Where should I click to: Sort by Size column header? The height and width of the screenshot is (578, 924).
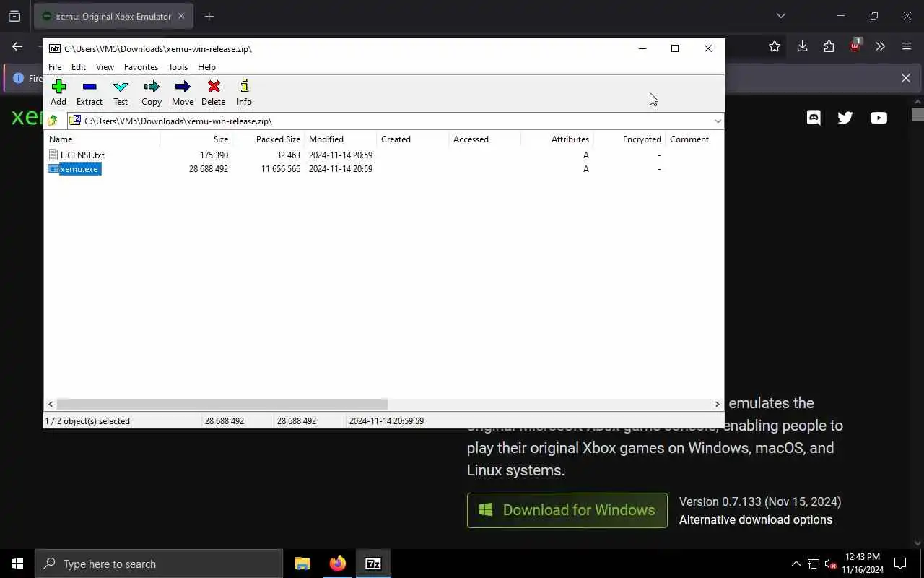[196, 139]
